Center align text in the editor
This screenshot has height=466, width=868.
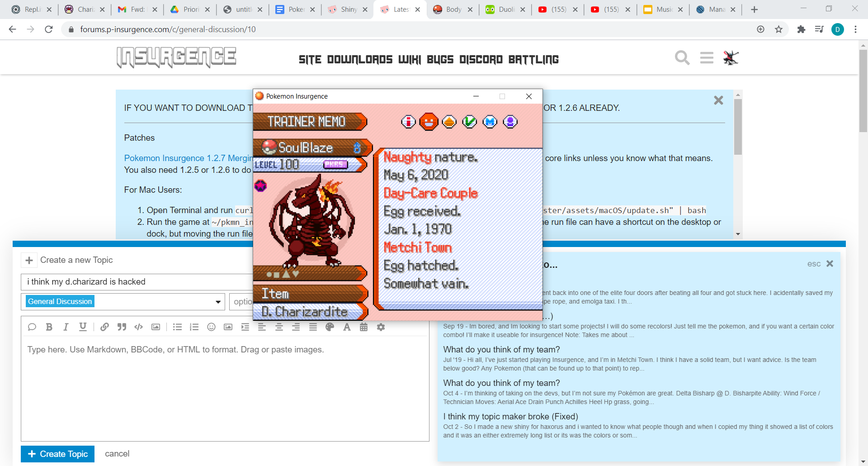(279, 327)
